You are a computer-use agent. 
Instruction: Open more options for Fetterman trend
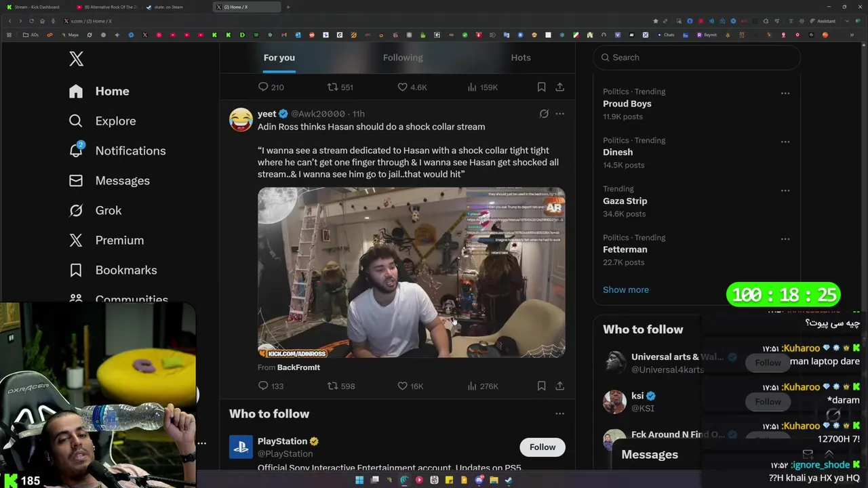(x=785, y=239)
